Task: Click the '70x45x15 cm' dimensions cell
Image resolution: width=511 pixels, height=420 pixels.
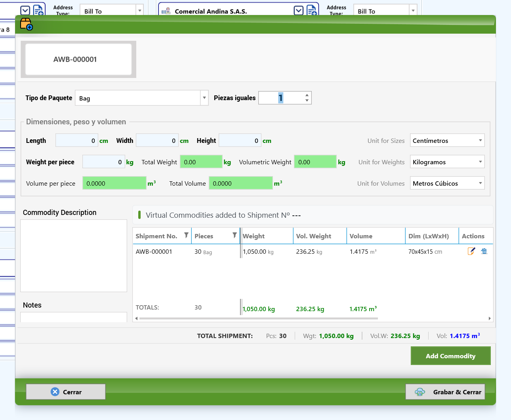Action: click(x=425, y=252)
